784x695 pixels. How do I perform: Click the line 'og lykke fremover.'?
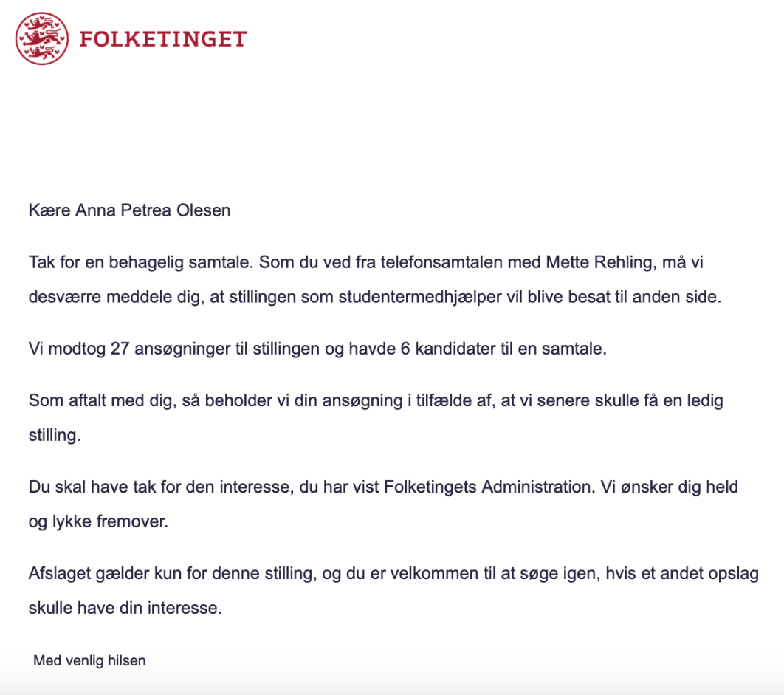click(x=98, y=523)
